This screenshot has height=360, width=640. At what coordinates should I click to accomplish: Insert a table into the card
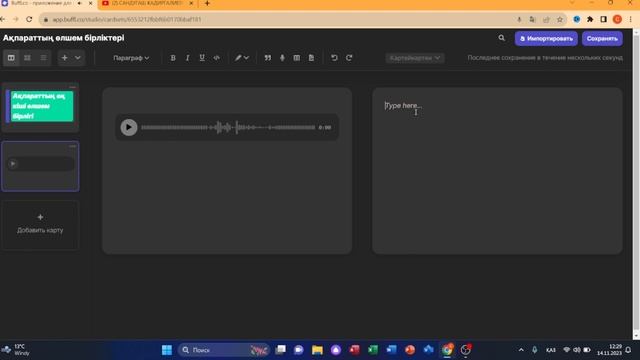tap(297, 58)
